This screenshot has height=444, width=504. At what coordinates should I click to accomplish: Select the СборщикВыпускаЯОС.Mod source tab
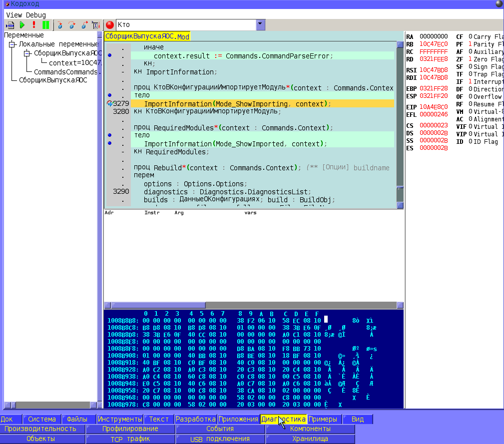(147, 36)
